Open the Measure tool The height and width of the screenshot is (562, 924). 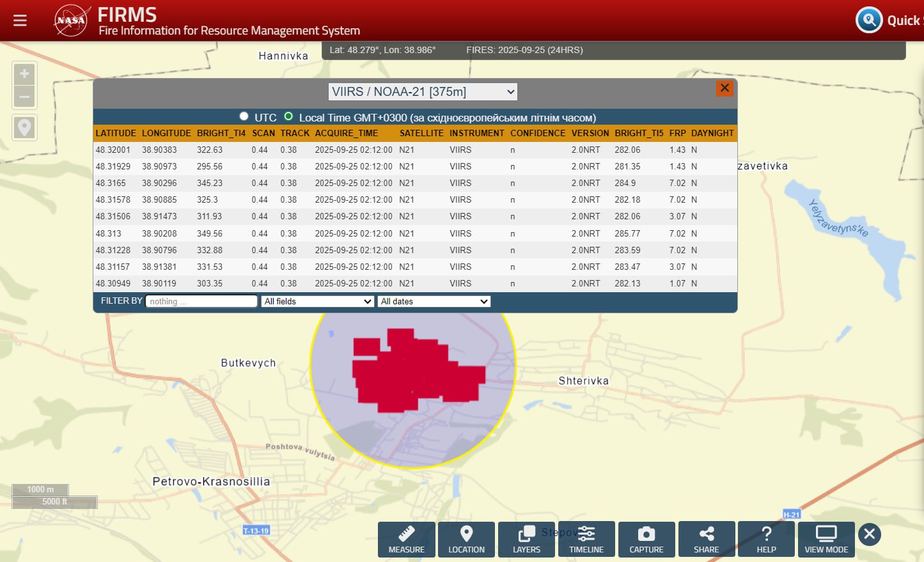coord(406,540)
